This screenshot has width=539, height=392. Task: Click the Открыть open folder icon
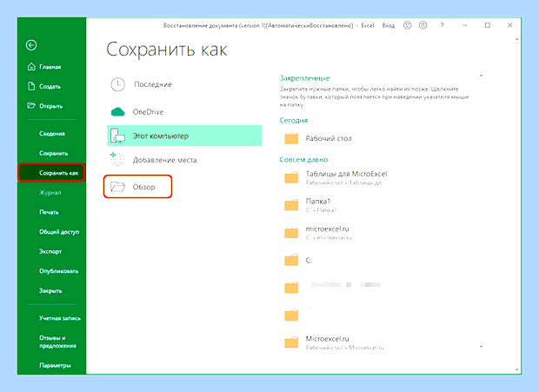coord(31,105)
